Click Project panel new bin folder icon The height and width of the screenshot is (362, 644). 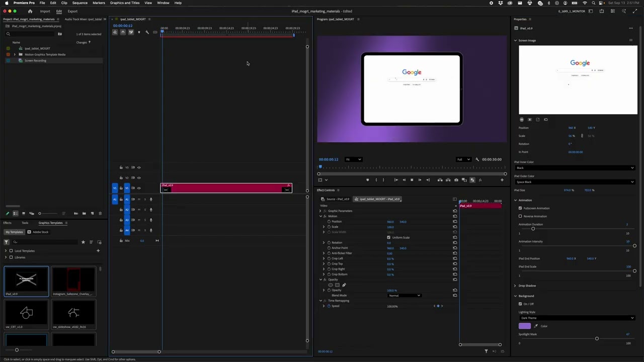pos(84,214)
